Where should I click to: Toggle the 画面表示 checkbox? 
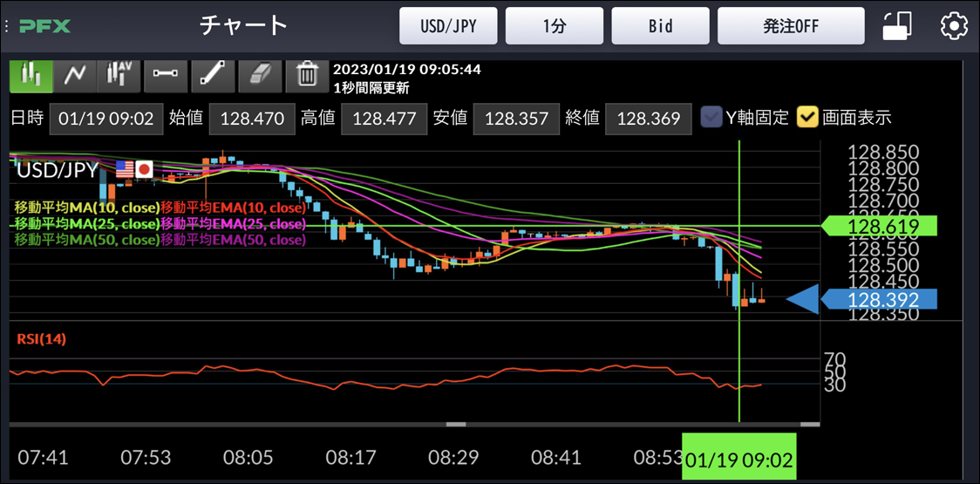(806, 117)
